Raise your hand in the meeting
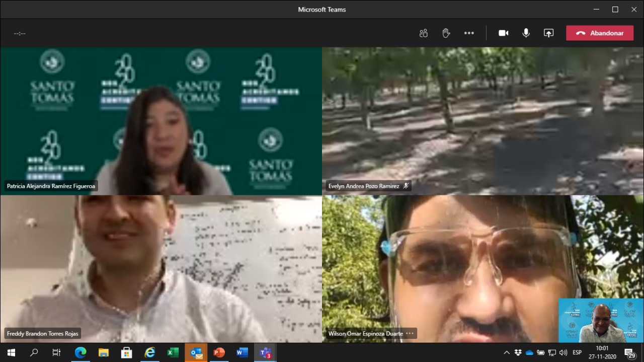Image resolution: width=644 pixels, height=362 pixels. 446,33
